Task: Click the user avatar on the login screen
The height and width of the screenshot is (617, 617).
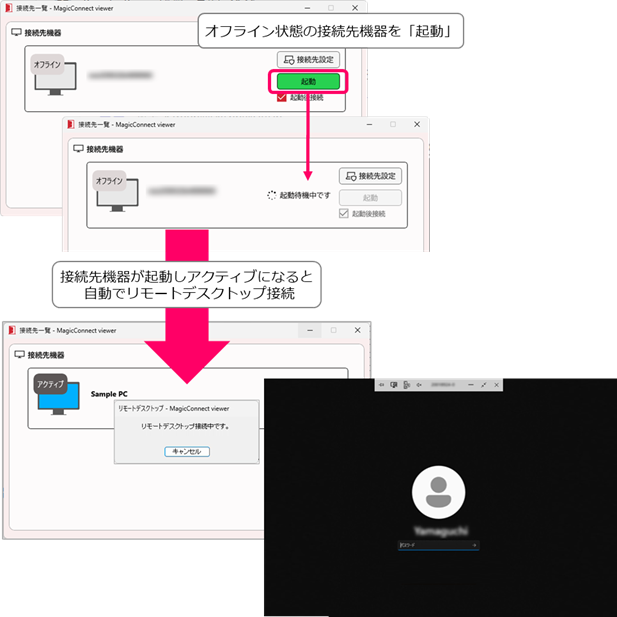Action: (x=437, y=491)
